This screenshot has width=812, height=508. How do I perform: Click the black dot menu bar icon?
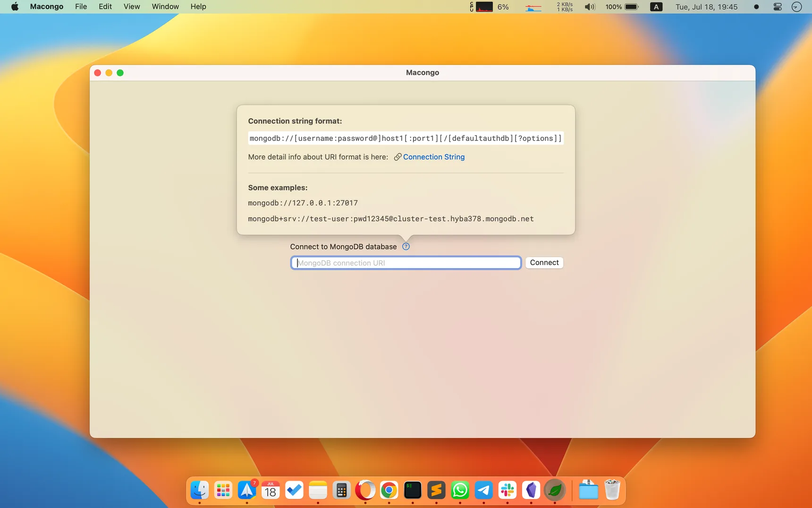756,7
